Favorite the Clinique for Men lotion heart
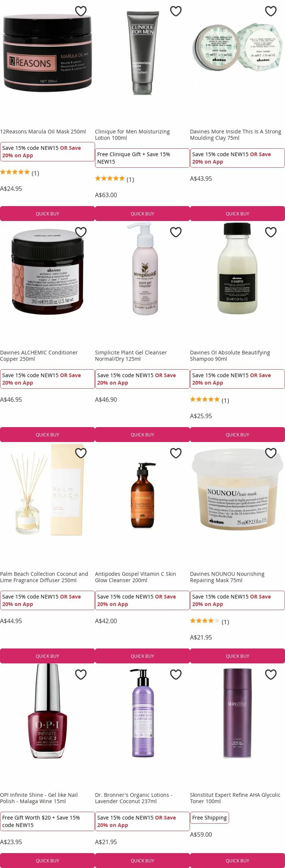285x868 pixels. [176, 11]
